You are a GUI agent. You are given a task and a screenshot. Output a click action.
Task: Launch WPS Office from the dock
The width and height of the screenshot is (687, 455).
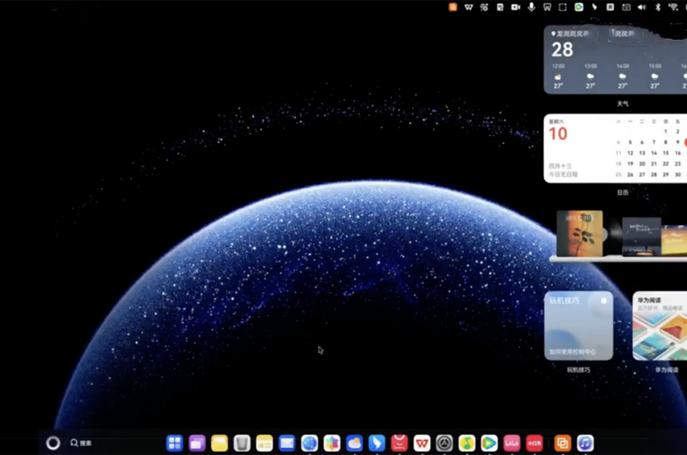pos(422,443)
